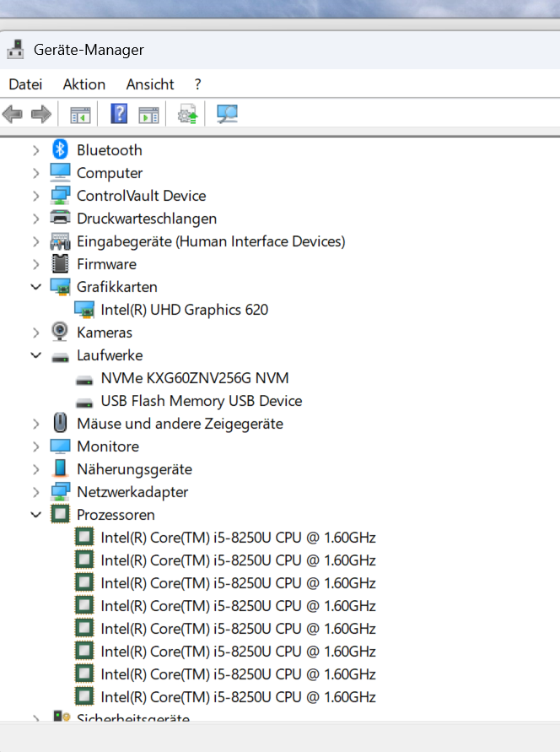Select the Prozessoren category icon
This screenshot has height=752, width=560.
tap(60, 514)
